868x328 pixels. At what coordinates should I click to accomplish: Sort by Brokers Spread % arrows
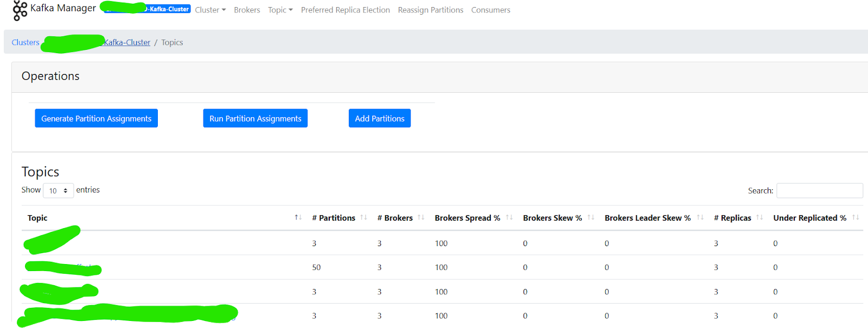[x=509, y=217]
